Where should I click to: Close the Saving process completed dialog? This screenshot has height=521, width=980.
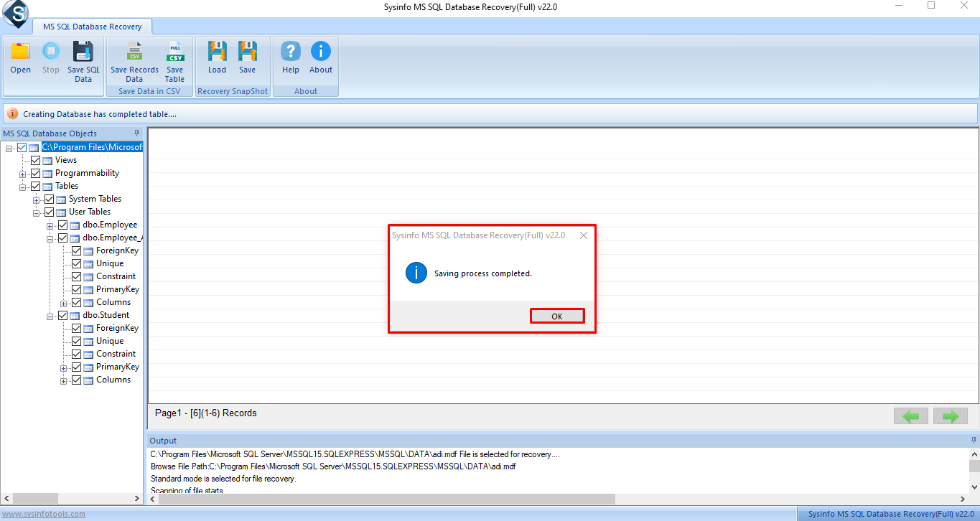[x=584, y=235]
